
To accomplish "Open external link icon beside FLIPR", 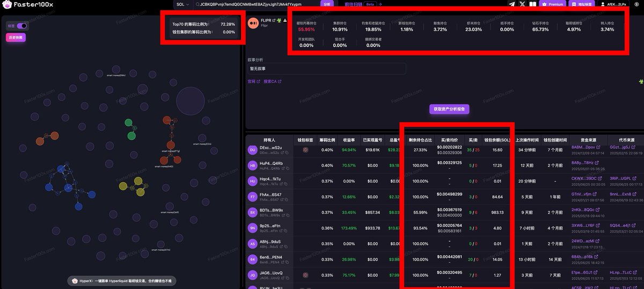I will click(x=274, y=20).
